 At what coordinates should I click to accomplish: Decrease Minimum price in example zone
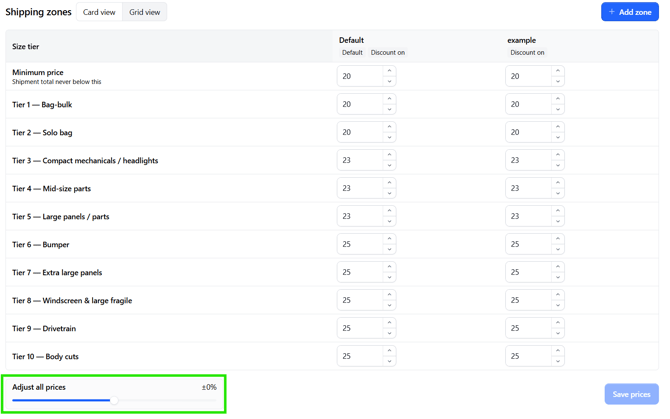click(x=558, y=81)
